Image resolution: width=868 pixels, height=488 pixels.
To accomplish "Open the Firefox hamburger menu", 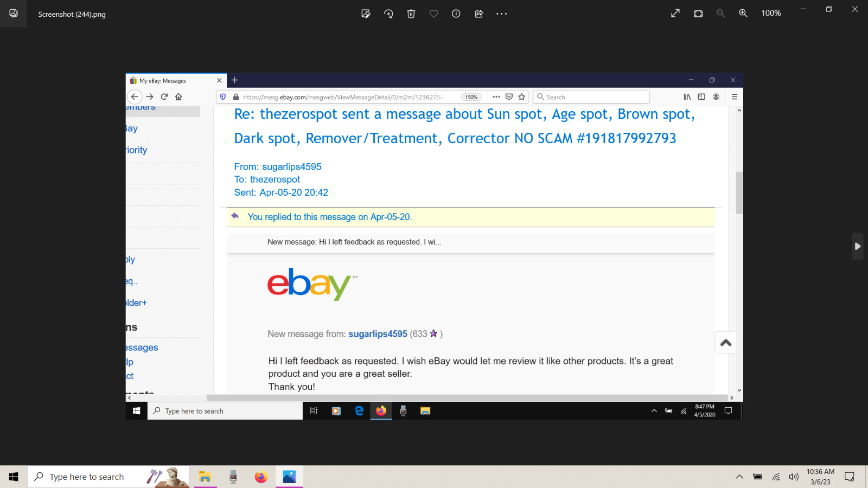I will point(735,97).
